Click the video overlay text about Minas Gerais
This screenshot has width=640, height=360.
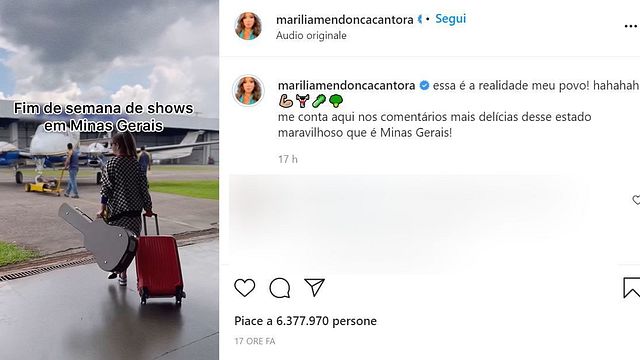(104, 117)
